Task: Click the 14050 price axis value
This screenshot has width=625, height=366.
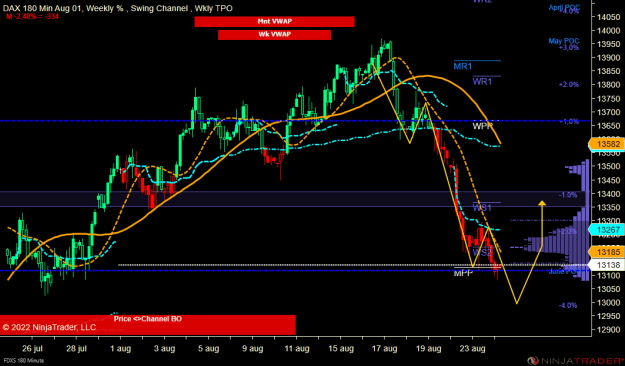Action: click(x=609, y=17)
